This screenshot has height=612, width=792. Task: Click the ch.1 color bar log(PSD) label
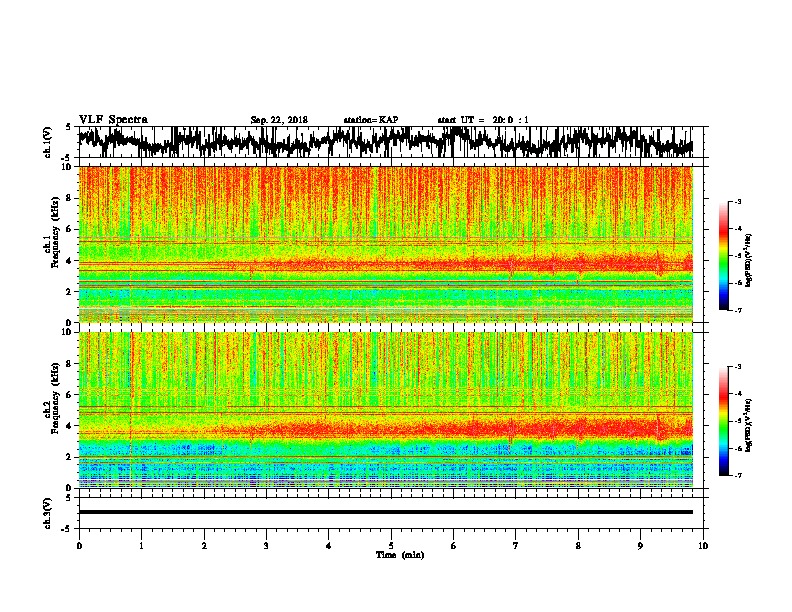[x=749, y=261]
